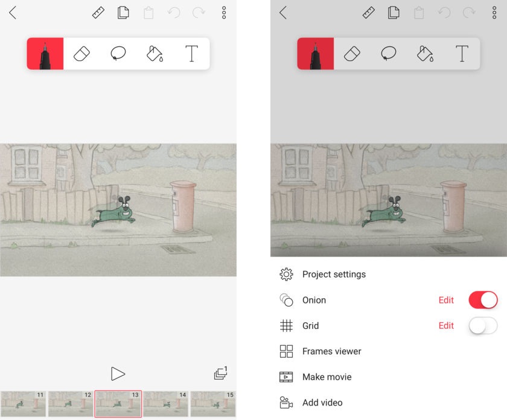This screenshot has height=420, width=507.
Task: Select lasso tool on left screen
Action: (x=118, y=54)
